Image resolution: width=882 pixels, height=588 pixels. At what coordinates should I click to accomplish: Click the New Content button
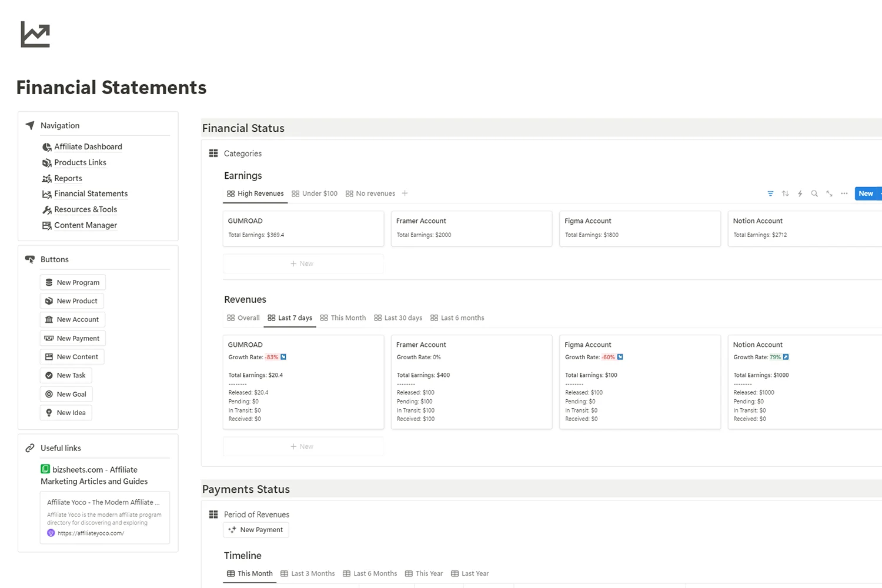[x=72, y=357]
